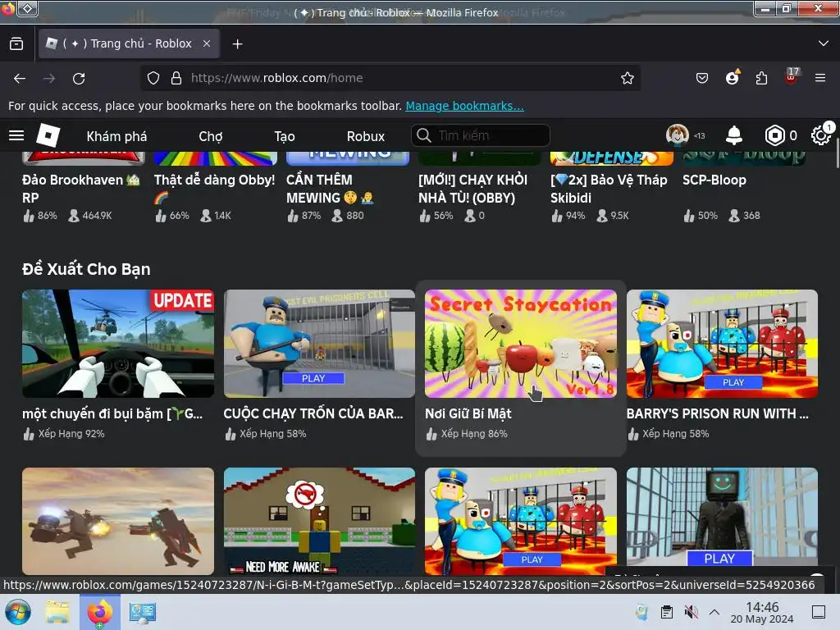
Task: Open the Khám phá menu item
Action: [116, 136]
